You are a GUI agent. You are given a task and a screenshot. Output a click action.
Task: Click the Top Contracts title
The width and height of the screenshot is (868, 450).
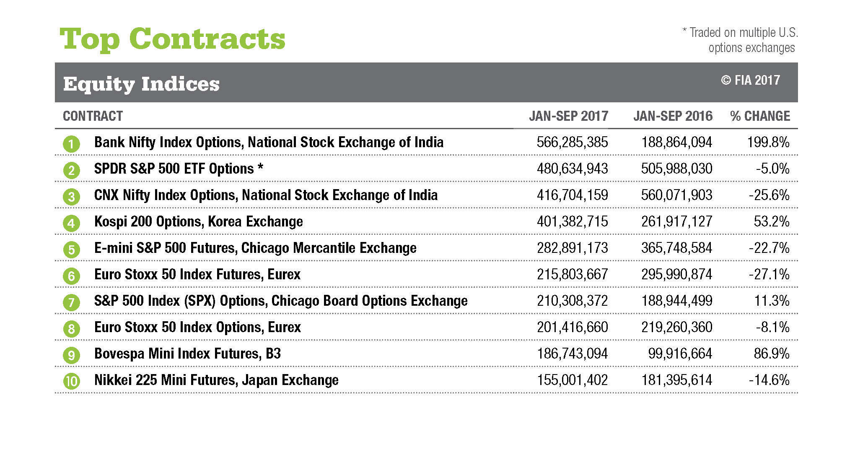click(172, 39)
